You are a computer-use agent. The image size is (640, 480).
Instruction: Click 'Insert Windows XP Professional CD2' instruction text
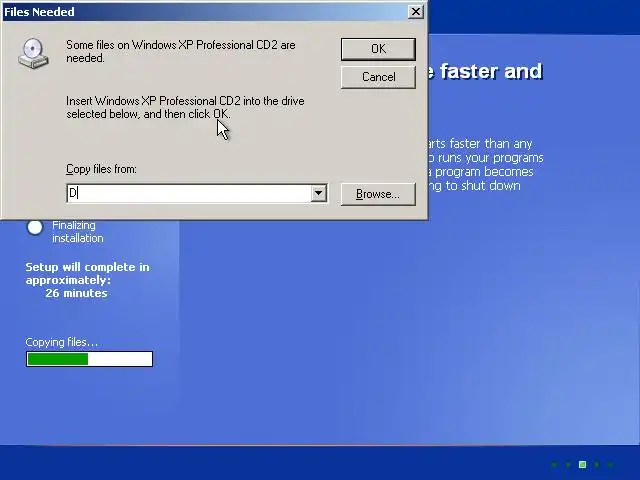tap(185, 107)
